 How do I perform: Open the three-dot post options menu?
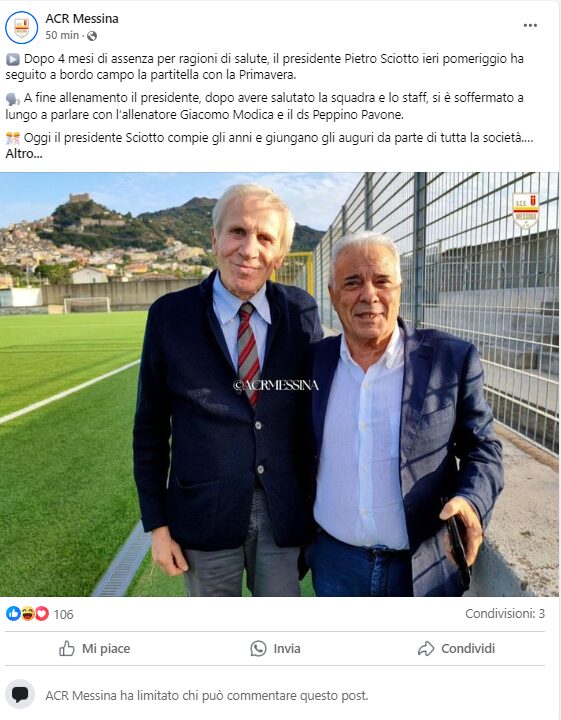tap(530, 26)
